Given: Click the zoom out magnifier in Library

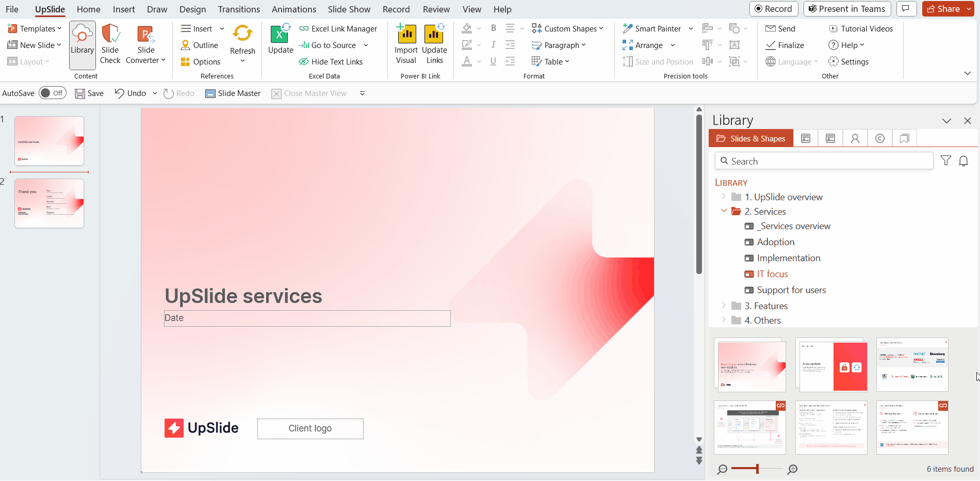Looking at the screenshot, I should (x=722, y=469).
